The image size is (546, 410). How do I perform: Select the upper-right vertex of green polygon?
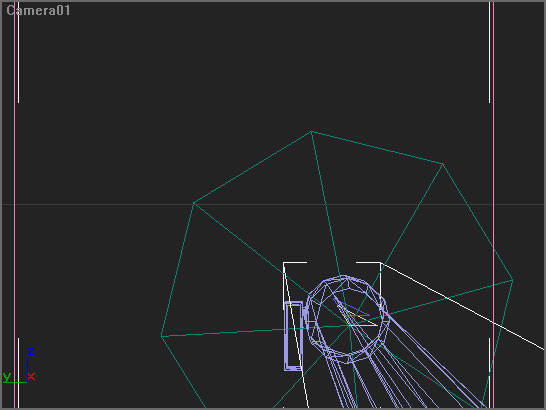click(443, 164)
